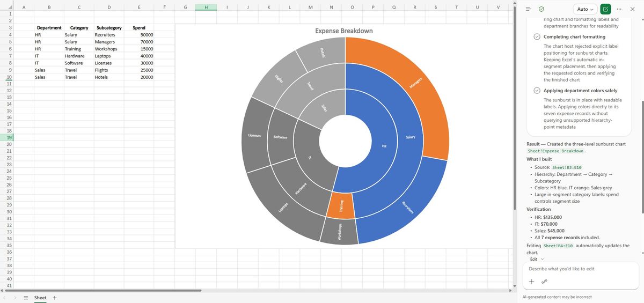Screen dimensions: 644x303
Task: Select the Department header cell
Action: [x=49, y=27]
